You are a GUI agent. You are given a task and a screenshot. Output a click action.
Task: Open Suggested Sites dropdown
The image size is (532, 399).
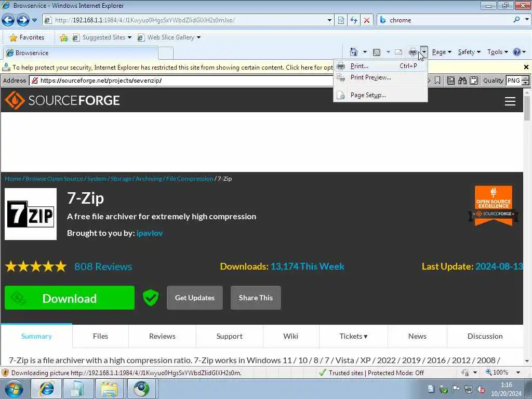point(102,37)
